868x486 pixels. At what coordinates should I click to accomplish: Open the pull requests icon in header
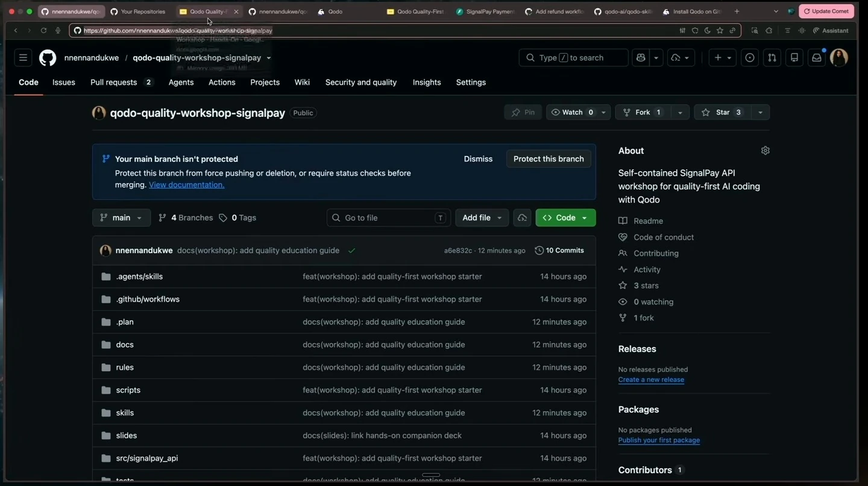coord(772,58)
